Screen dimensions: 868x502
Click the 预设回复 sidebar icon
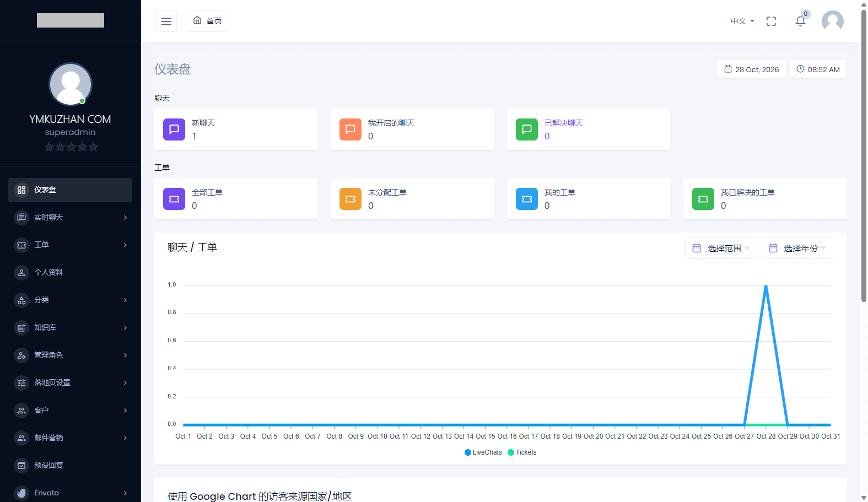click(21, 466)
